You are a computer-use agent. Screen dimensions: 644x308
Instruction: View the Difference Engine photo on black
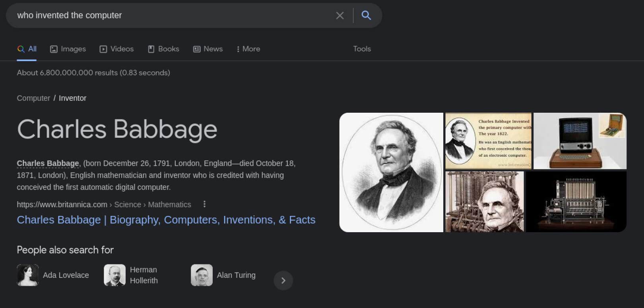pyautogui.click(x=576, y=202)
